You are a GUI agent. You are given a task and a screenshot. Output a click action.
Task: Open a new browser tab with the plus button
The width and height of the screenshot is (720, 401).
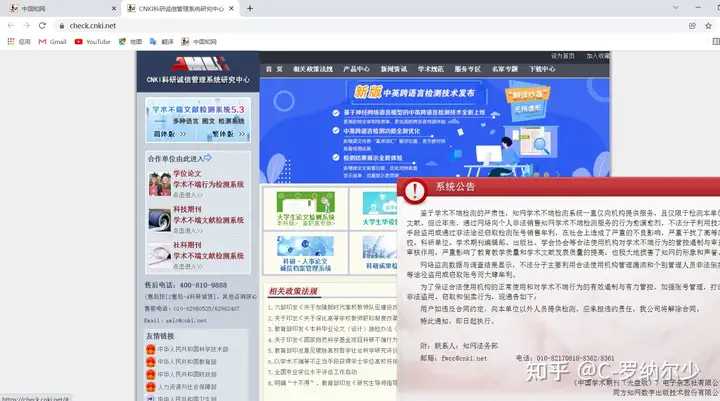[x=250, y=8]
